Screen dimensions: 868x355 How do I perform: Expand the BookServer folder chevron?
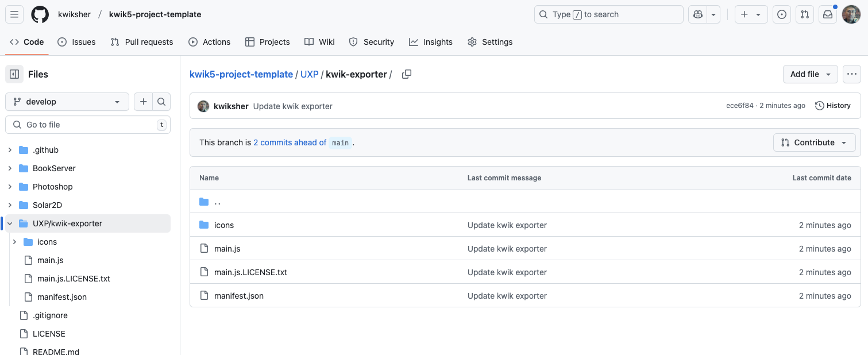(10, 168)
